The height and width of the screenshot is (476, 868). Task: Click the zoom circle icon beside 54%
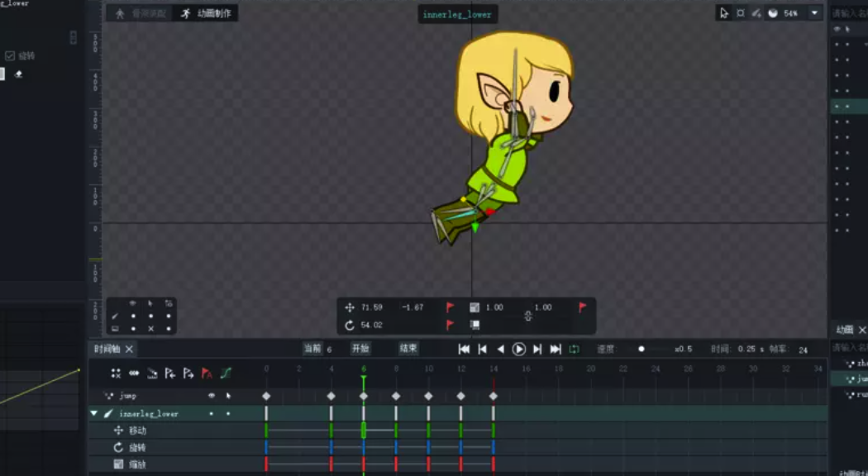click(x=773, y=13)
